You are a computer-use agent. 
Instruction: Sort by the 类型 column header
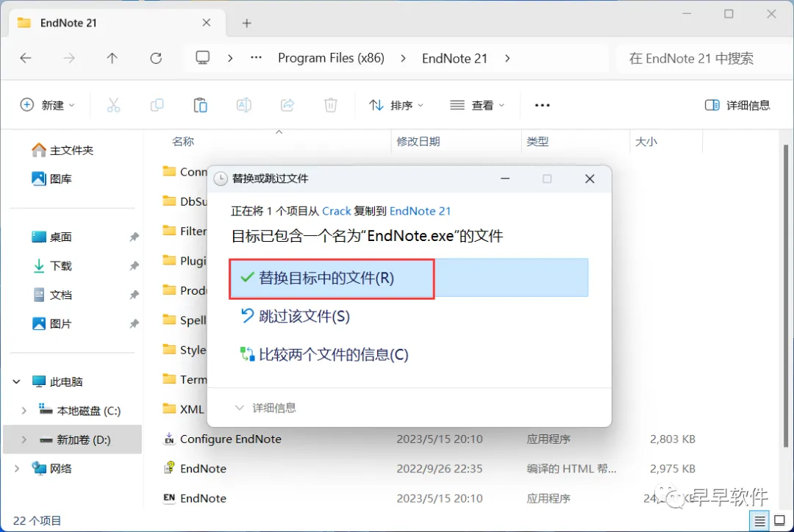(537, 142)
